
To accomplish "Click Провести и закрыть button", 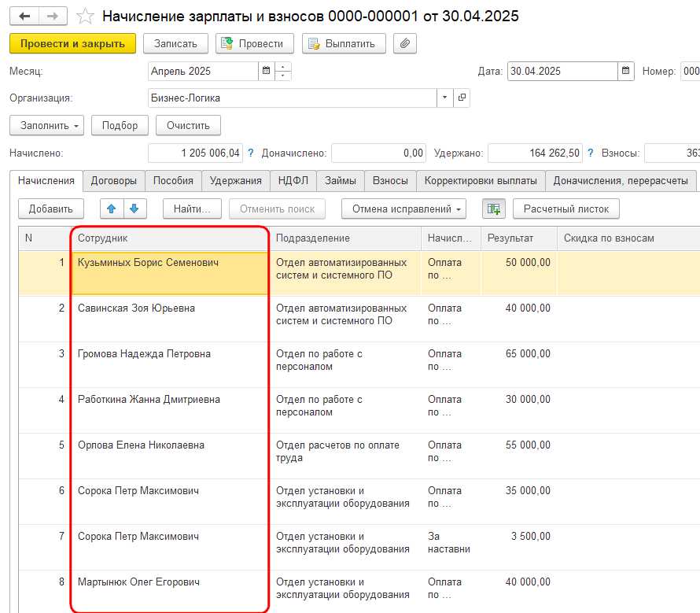I will click(73, 43).
